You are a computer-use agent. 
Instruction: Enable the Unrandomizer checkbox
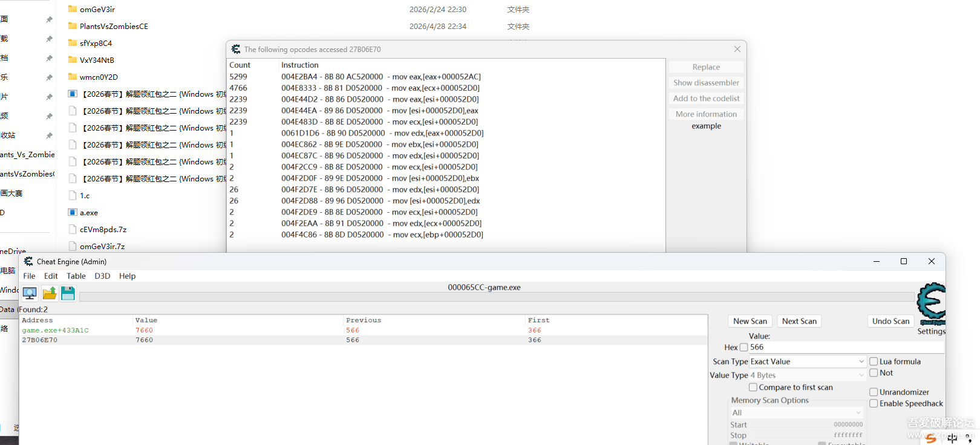click(x=874, y=392)
